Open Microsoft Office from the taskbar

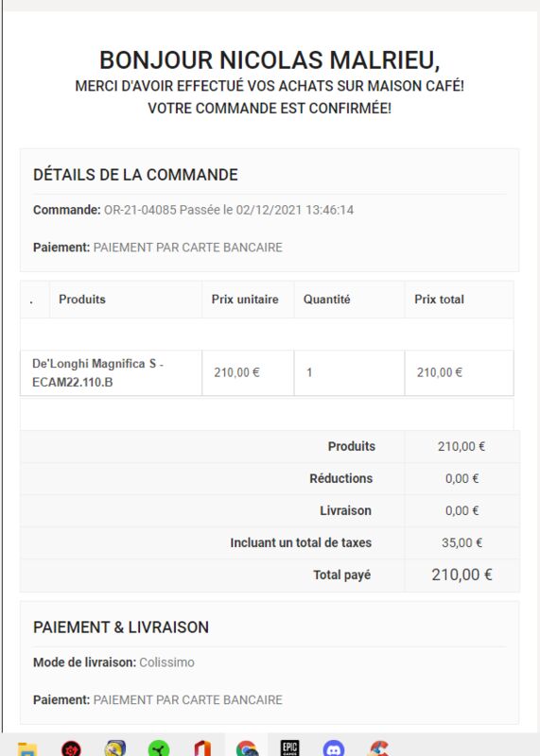(202, 749)
